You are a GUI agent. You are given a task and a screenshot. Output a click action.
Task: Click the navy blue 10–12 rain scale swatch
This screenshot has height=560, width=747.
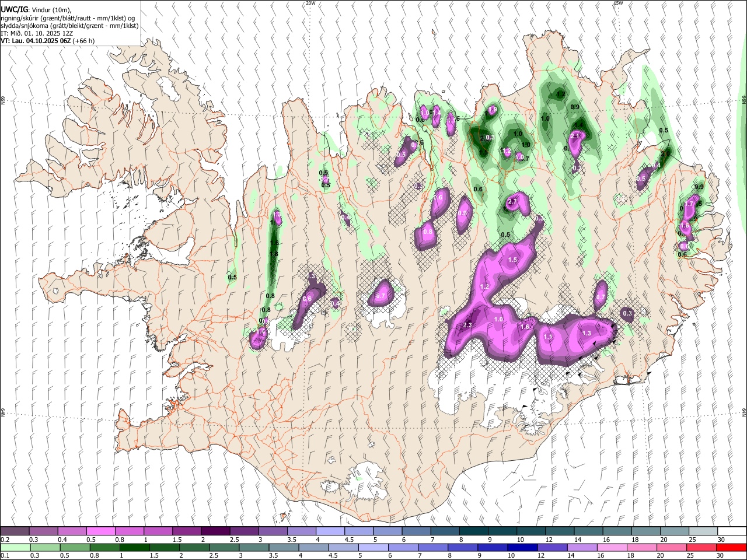pos(522,547)
